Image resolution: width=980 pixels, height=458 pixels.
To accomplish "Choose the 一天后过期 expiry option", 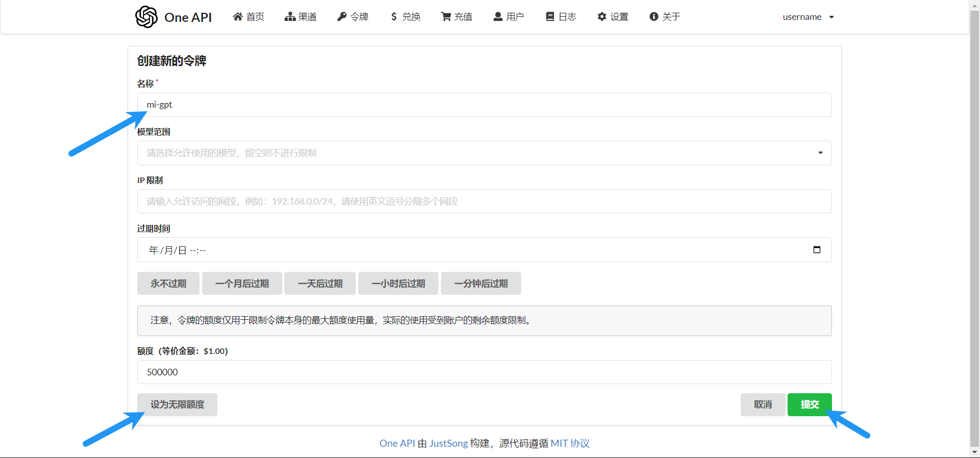I will pyautogui.click(x=320, y=284).
